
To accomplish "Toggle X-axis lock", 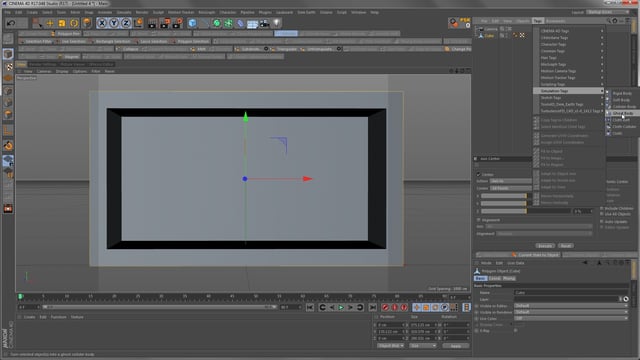I will [102, 23].
